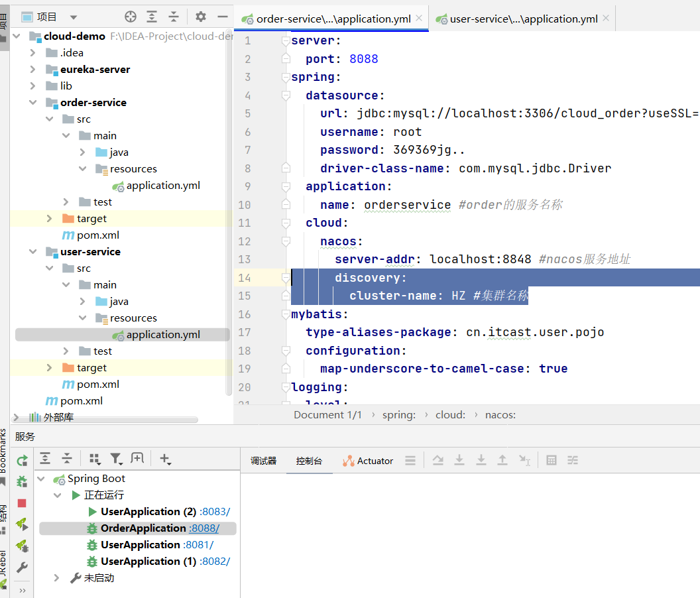700x598 pixels.
Task: Select user-service application.yml in tree
Action: click(156, 335)
